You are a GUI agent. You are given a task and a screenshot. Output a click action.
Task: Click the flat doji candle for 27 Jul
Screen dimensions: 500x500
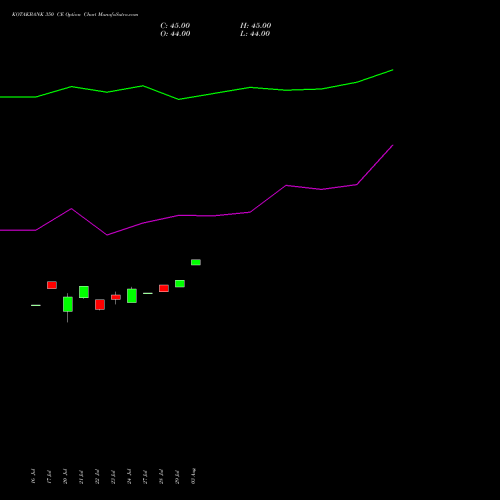148,293
